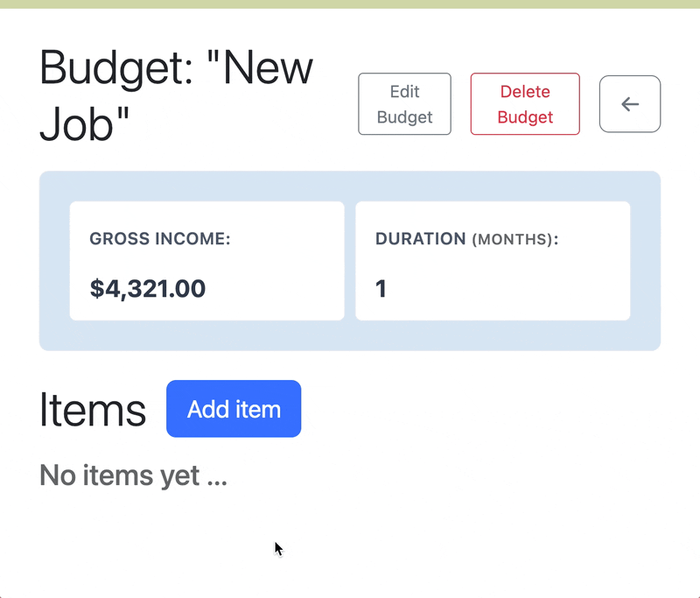700x598 pixels.
Task: Click the duration value showing 1
Action: coord(381,289)
